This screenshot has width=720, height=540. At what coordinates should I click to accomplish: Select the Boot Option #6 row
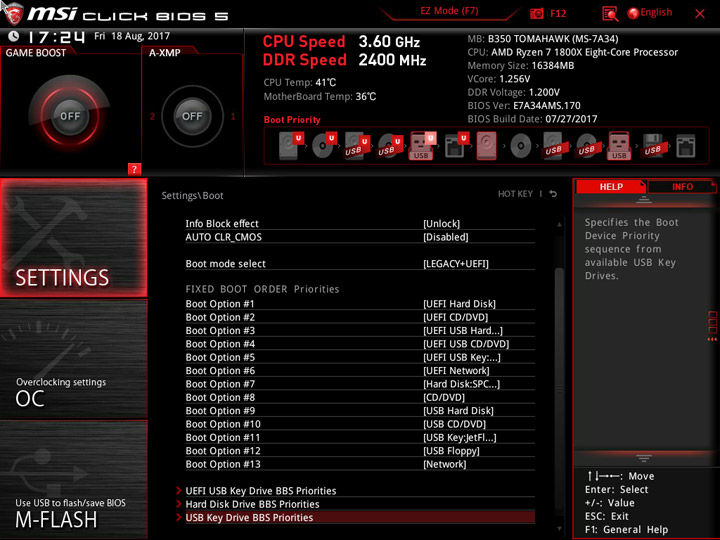(x=360, y=371)
